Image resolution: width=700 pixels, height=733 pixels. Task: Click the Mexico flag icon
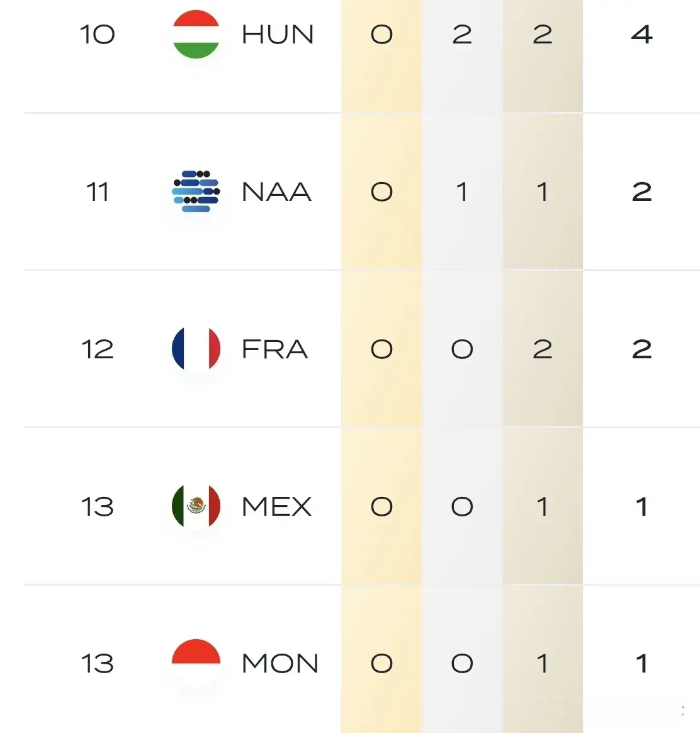(196, 506)
